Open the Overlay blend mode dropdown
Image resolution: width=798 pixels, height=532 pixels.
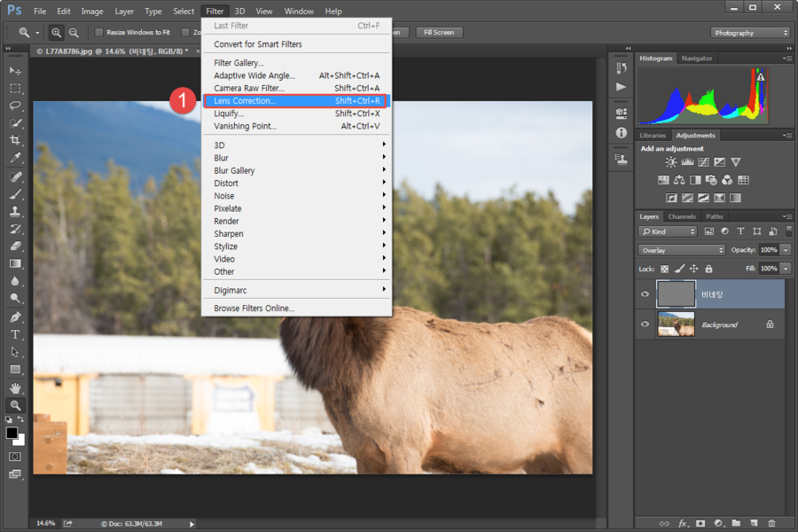point(682,250)
